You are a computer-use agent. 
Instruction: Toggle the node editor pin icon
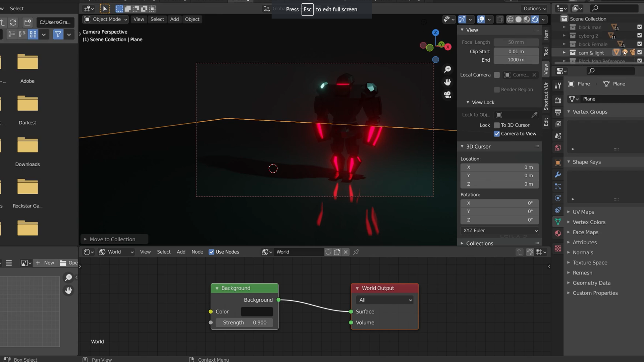coord(356,252)
